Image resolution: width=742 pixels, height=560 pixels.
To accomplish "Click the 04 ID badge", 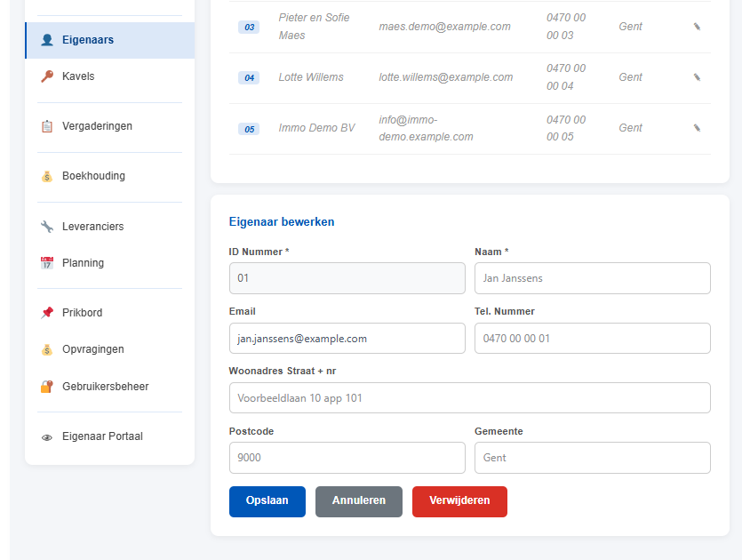I will pyautogui.click(x=249, y=77).
